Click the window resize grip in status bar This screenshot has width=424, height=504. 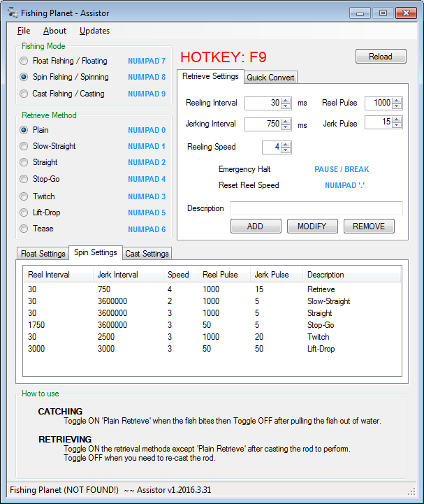coord(411,491)
